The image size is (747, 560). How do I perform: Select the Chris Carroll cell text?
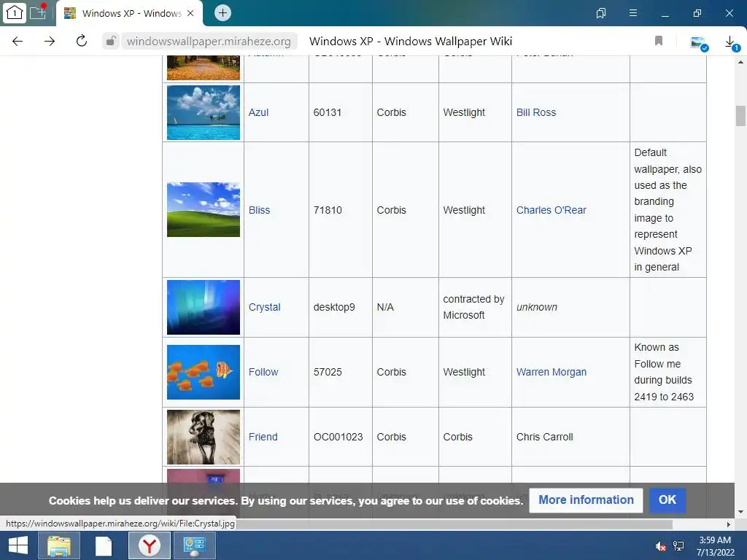click(544, 437)
